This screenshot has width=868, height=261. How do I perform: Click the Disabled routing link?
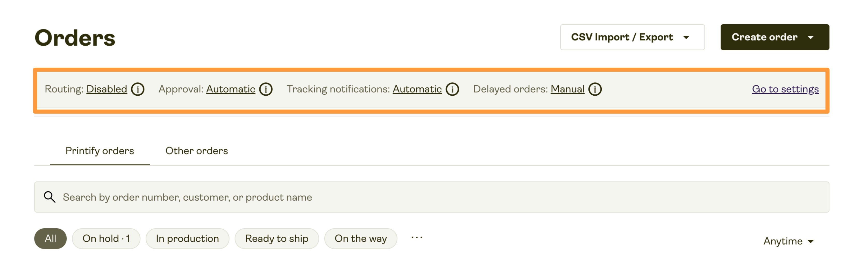point(106,89)
